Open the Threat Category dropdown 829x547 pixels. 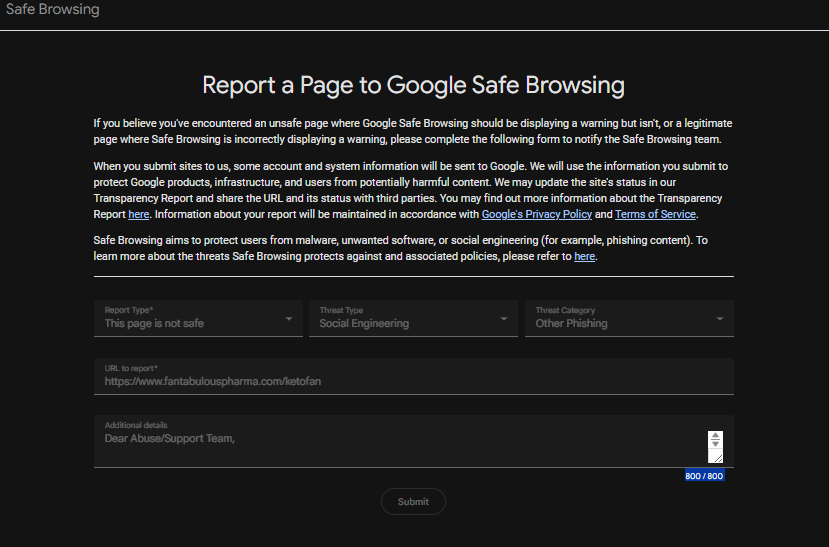[629, 318]
